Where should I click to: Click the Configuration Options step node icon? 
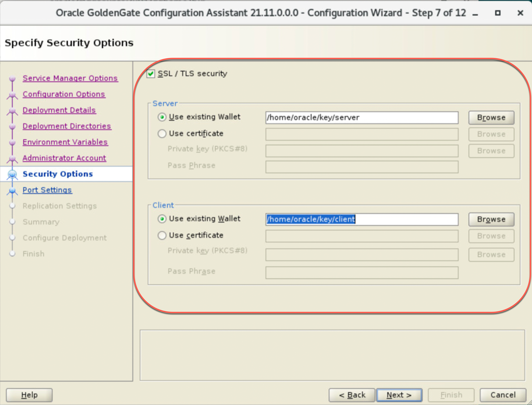point(12,95)
